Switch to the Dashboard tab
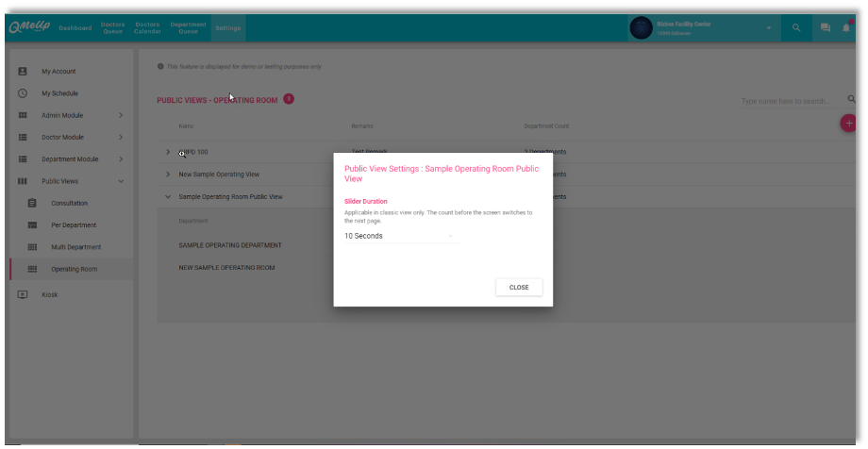The image size is (868, 449). click(x=75, y=28)
